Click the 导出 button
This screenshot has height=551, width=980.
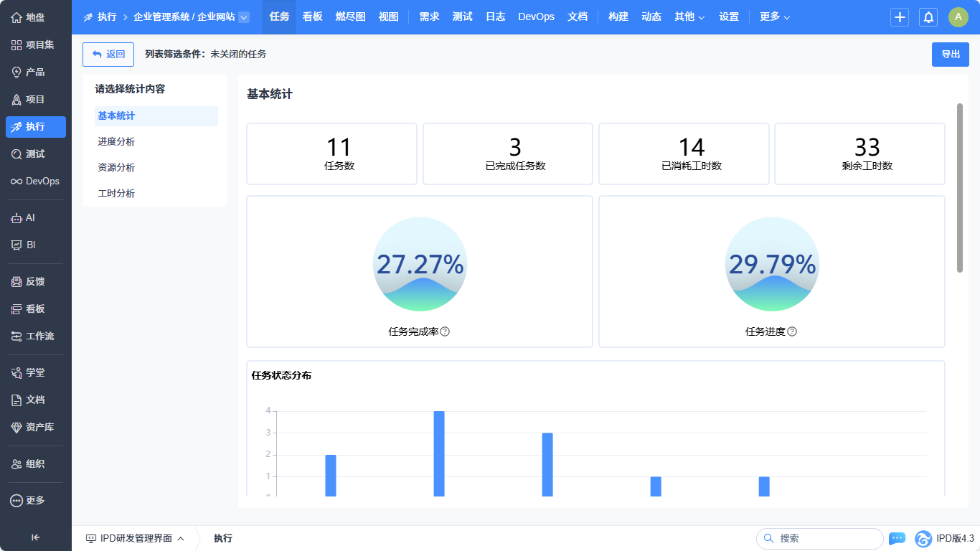click(950, 55)
